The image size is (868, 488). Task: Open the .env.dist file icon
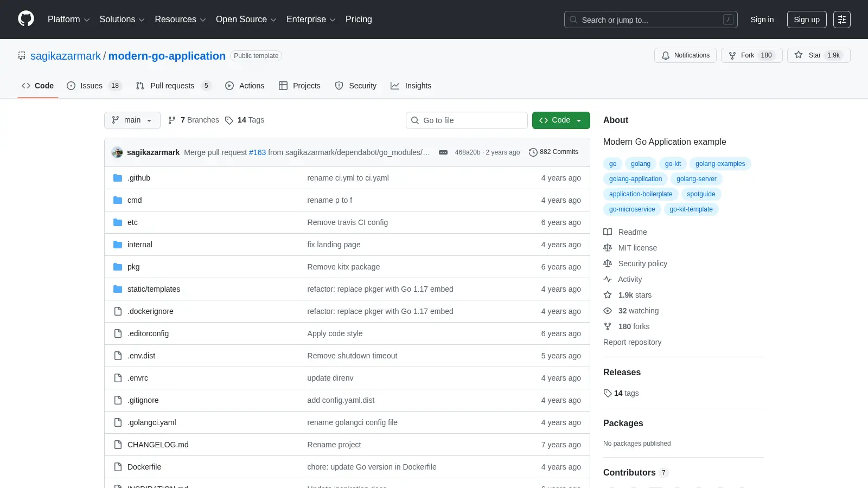click(x=118, y=356)
